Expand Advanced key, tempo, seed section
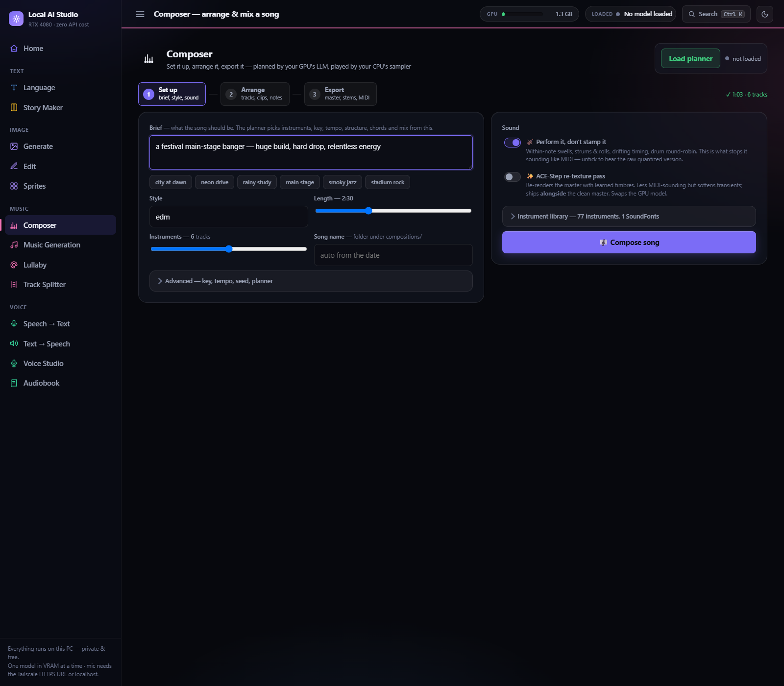The image size is (784, 686). [x=311, y=281]
